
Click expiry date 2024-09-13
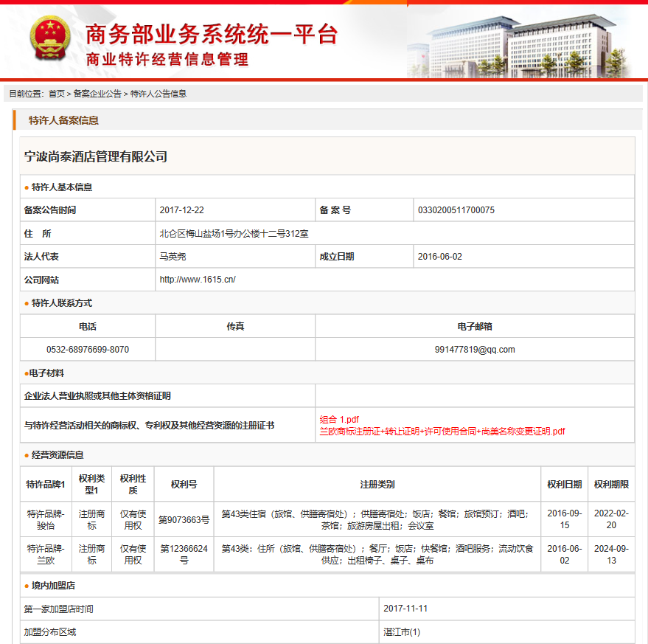click(x=611, y=554)
